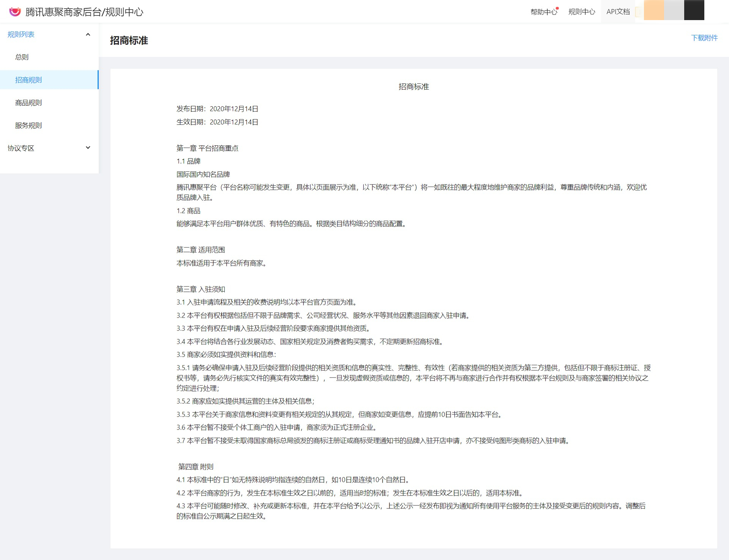Click clause 3.5.2 about 运营的主体
Screen dimensions: 729x560
(246, 401)
